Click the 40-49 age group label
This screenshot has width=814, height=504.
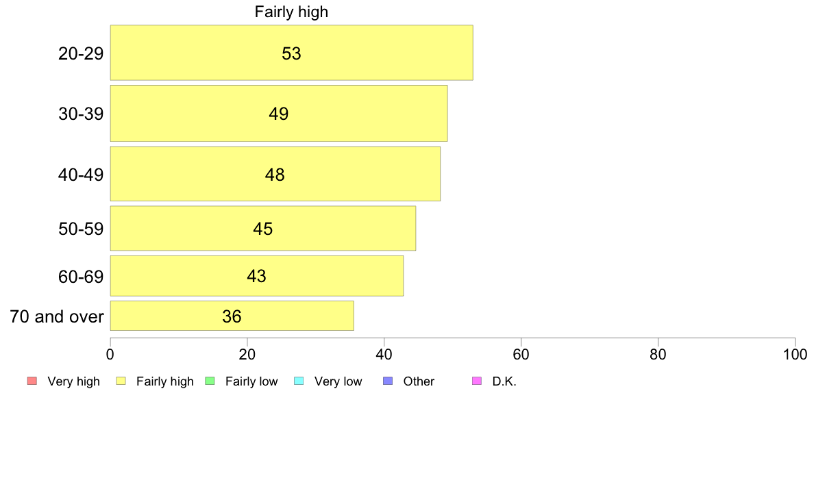81,175
